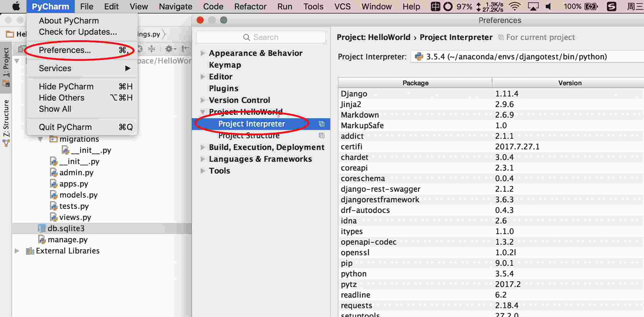
Task: Click the migrations folder icon
Action: [x=53, y=139]
